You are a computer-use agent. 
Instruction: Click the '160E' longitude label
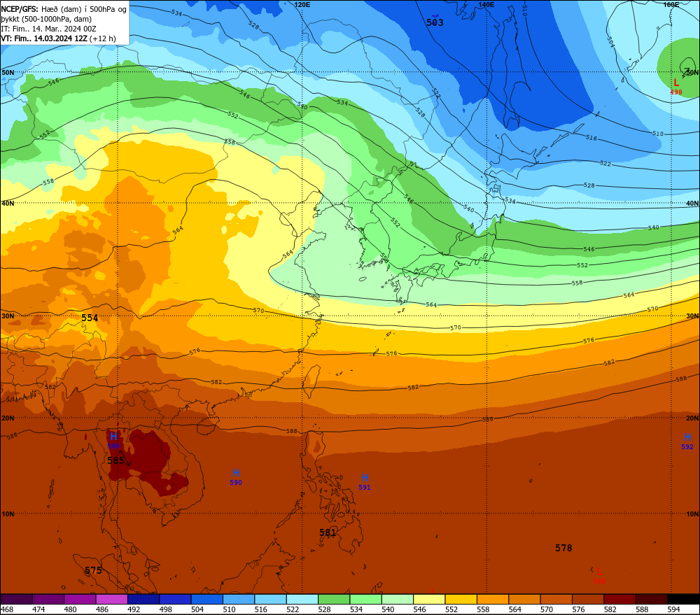click(671, 4)
